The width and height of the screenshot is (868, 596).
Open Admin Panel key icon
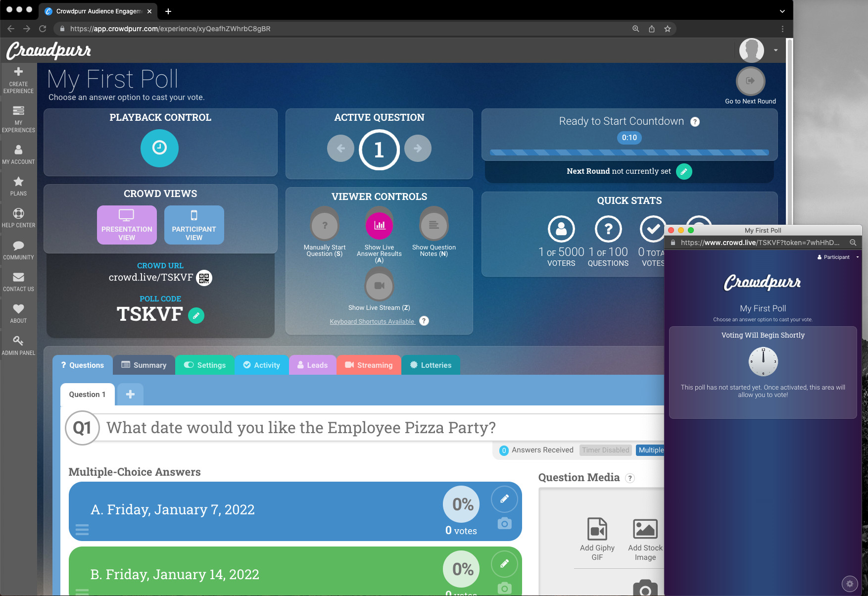coord(18,341)
